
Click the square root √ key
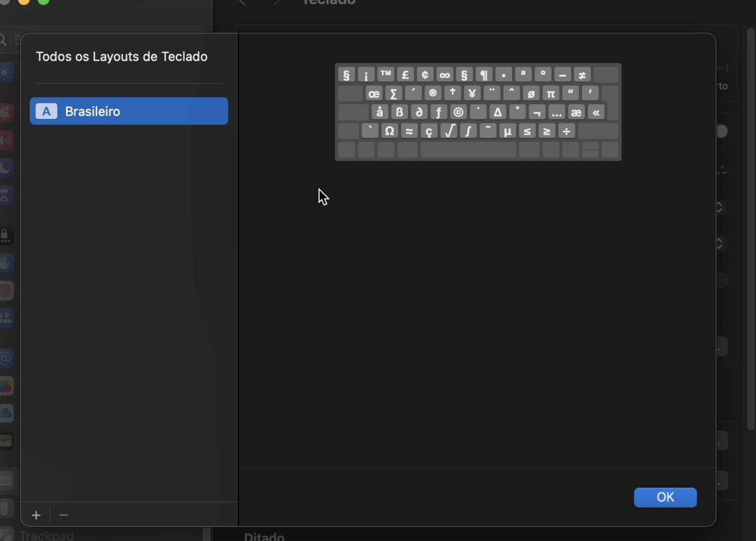coord(448,131)
